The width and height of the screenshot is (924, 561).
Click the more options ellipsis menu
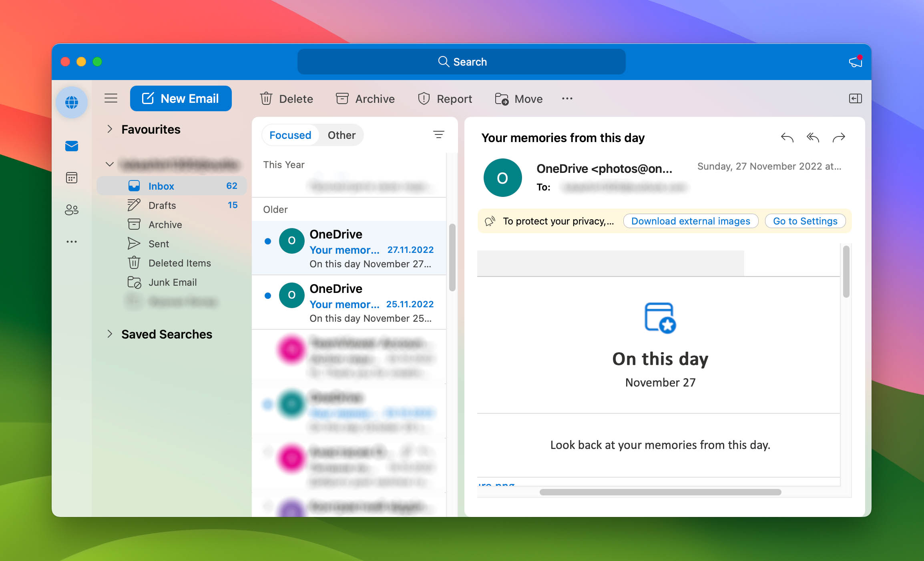[567, 98]
